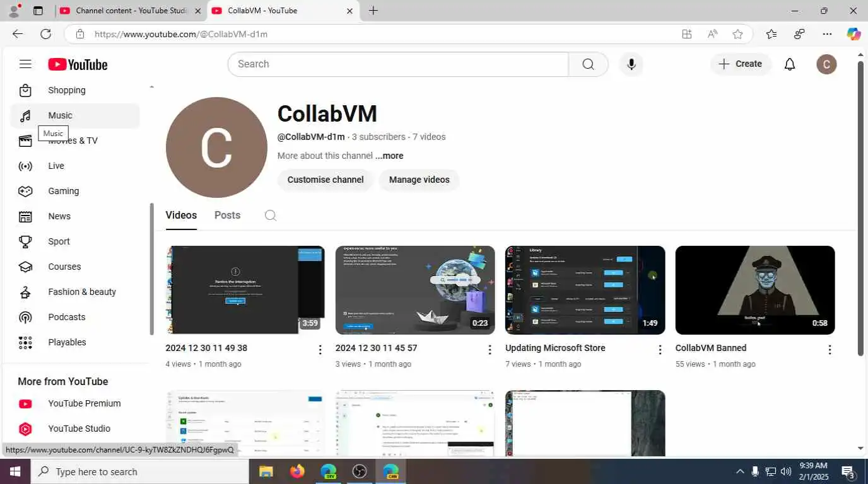Open YouTube Studio from sidebar
The height and width of the screenshot is (484, 868).
[74, 429]
